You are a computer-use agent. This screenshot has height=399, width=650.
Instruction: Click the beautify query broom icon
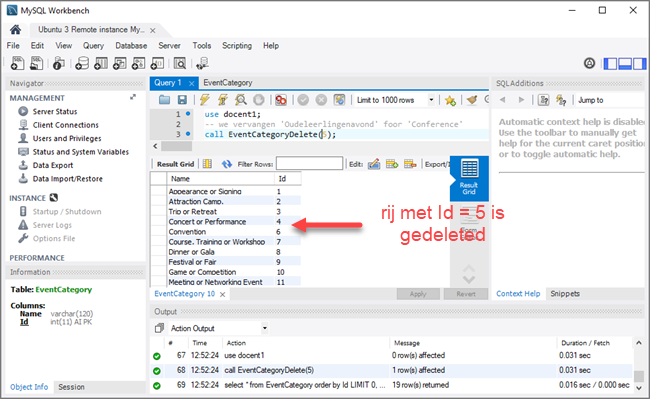pos(471,100)
